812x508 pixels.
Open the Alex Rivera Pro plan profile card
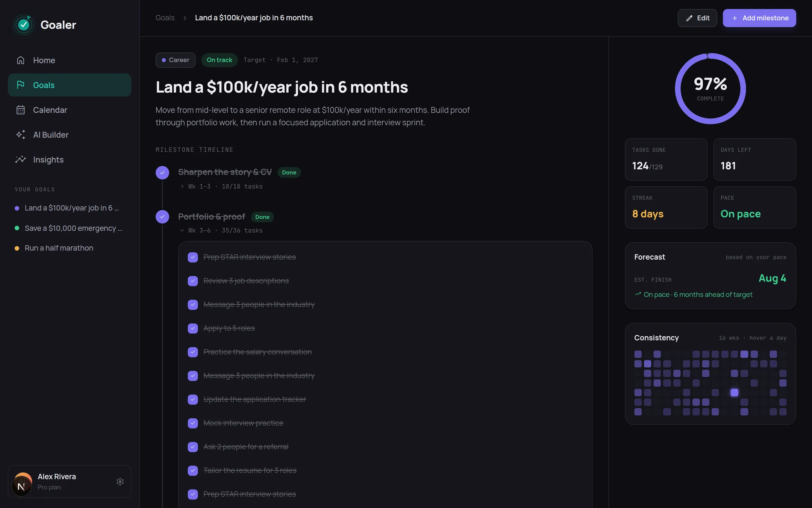(x=70, y=482)
